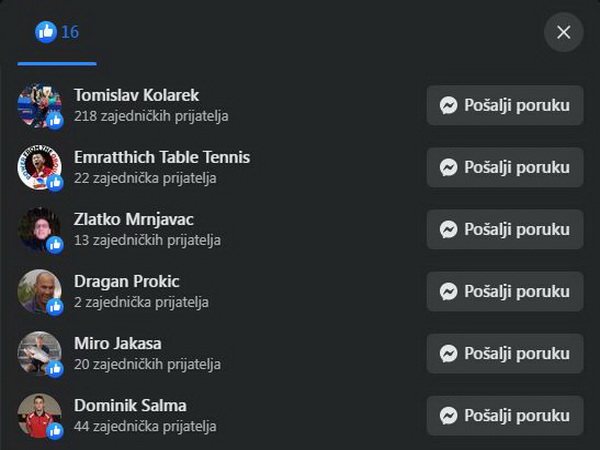Click Pošalji poruku beside Dragan Prokic
This screenshot has height=450, width=600.
(x=505, y=291)
